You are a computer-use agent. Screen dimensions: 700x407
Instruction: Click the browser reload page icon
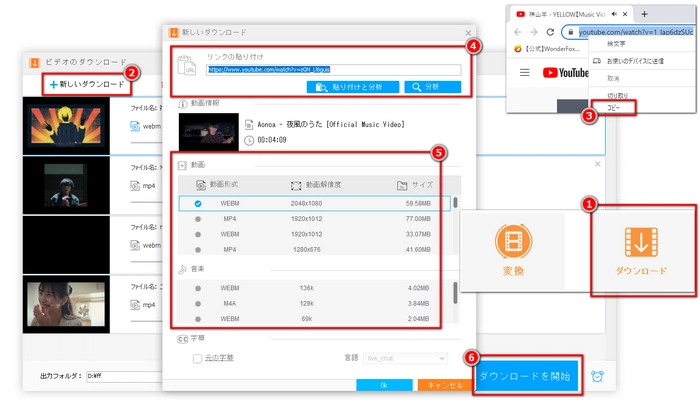(x=552, y=32)
